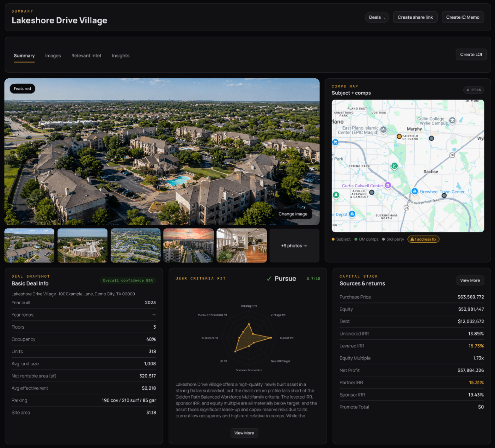The height and width of the screenshot is (448, 495).
Task: Open the Insights tab
Action: pos(121,56)
